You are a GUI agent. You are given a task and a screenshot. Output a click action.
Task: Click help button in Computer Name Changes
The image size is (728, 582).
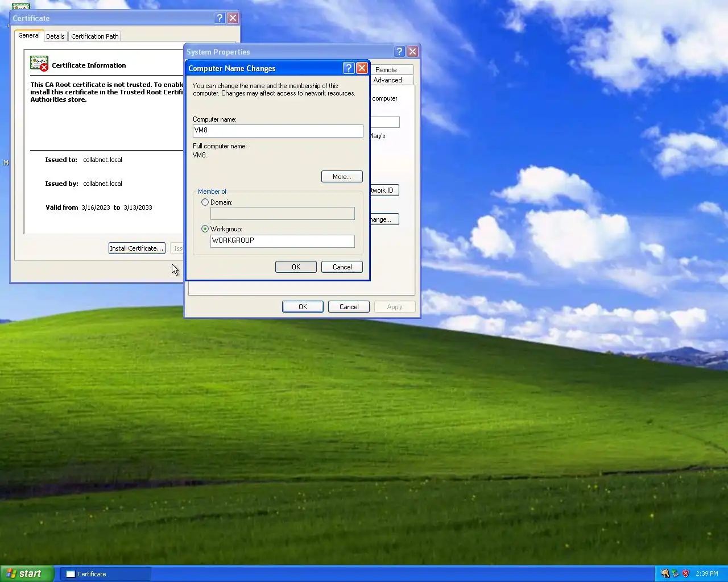[349, 68]
